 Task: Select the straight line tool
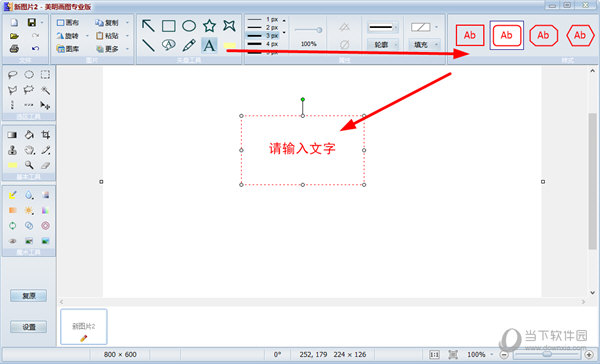tap(148, 46)
